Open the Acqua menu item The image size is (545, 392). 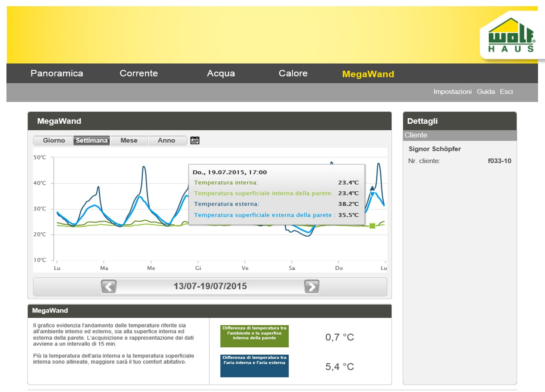(221, 73)
